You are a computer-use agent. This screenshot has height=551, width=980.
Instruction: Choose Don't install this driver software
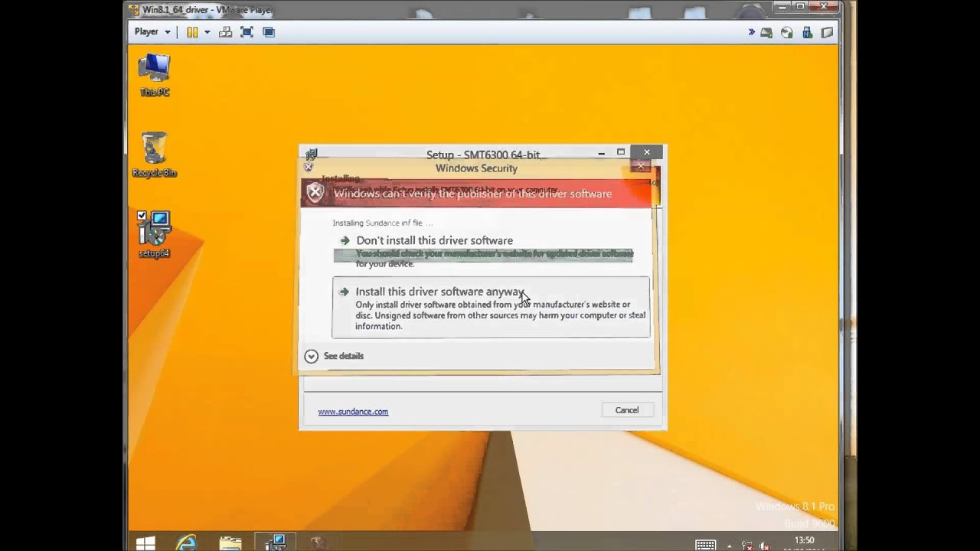[491, 252]
